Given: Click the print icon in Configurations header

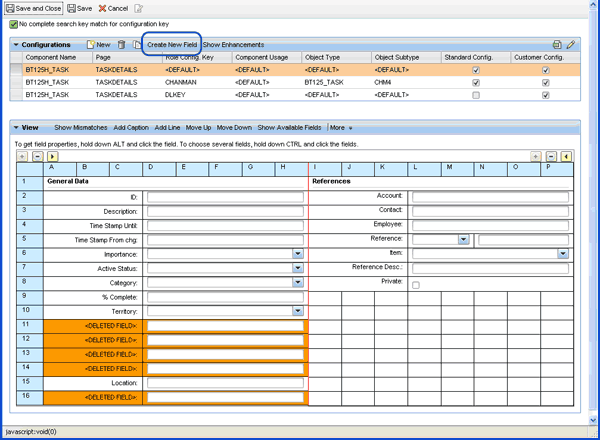Looking at the screenshot, I should tap(556, 45).
